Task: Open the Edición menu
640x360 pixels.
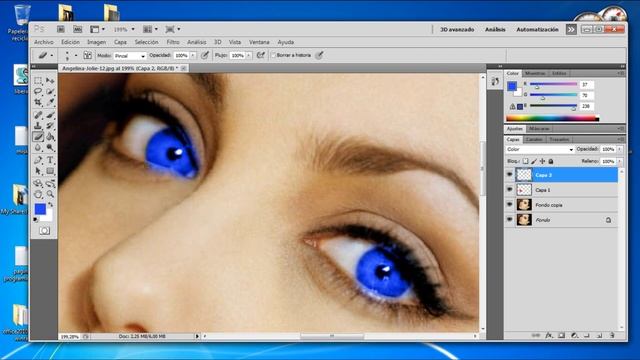Action: pyautogui.click(x=70, y=42)
